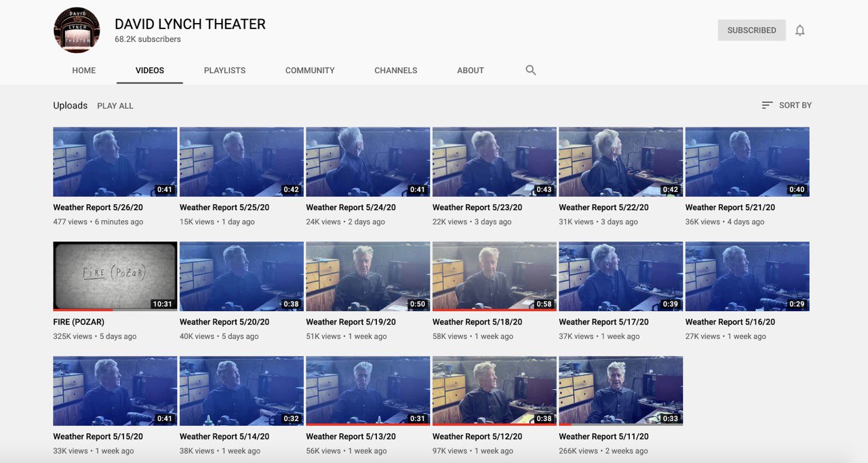Open the CHANNELS tab

(396, 71)
